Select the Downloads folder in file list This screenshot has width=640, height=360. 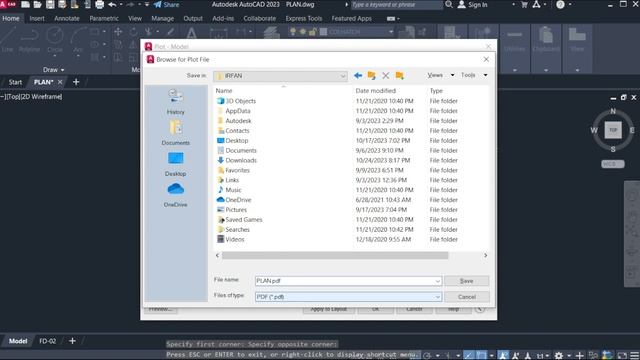(237, 160)
